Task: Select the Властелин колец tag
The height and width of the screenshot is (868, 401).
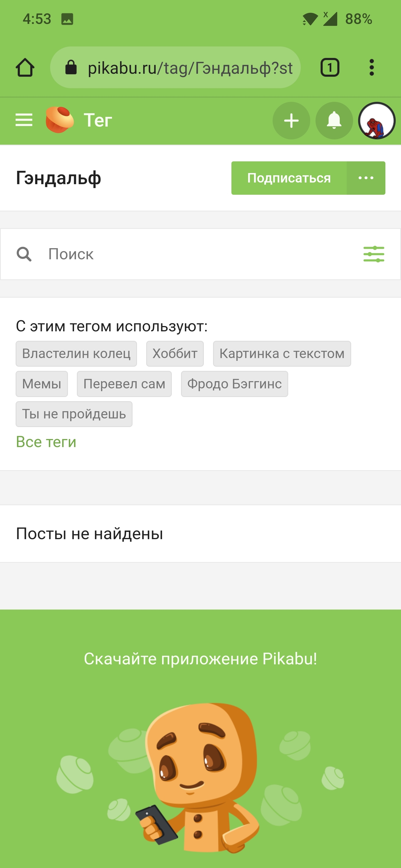Action: [76, 354]
